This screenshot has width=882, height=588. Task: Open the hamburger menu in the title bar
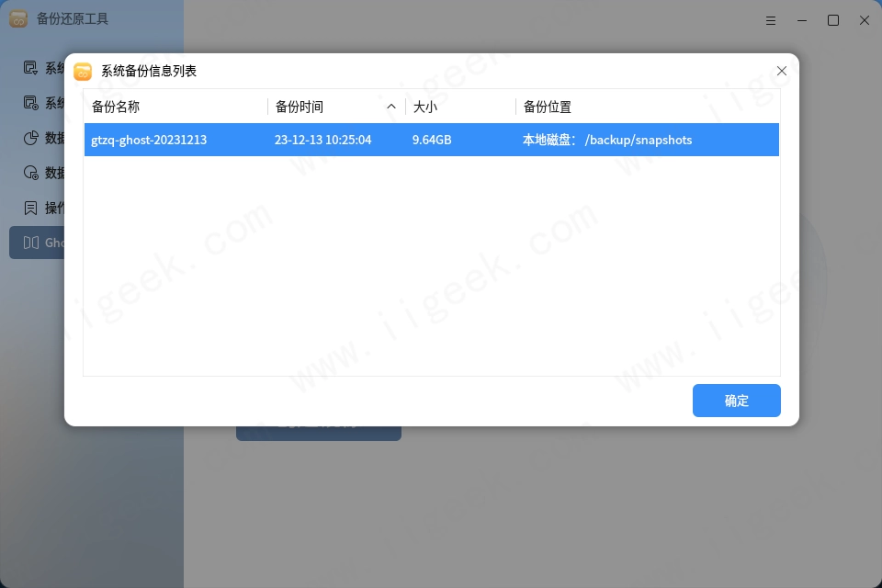tap(771, 19)
